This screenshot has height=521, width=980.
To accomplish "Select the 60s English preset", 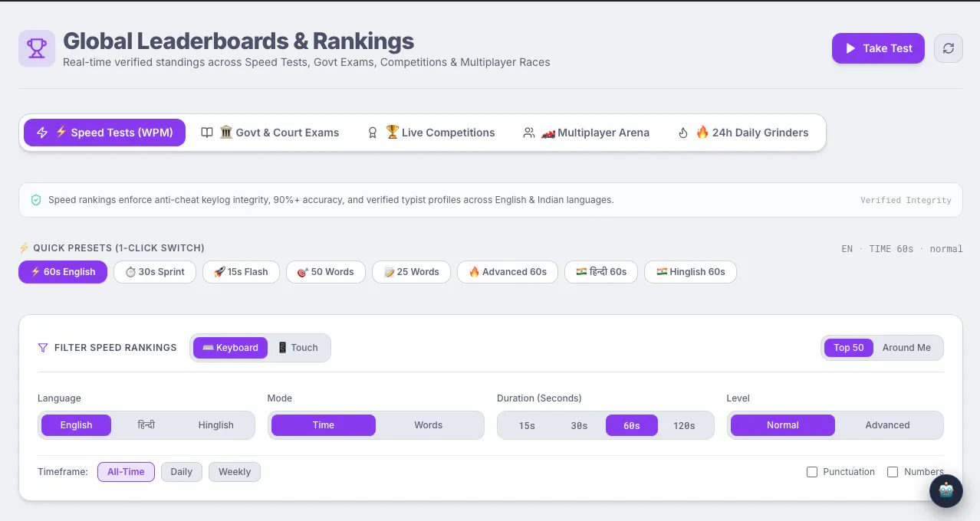I will point(63,272).
